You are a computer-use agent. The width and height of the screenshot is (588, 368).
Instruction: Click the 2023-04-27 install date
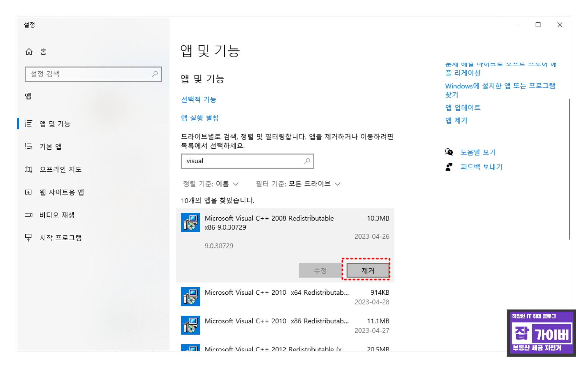[x=372, y=330]
